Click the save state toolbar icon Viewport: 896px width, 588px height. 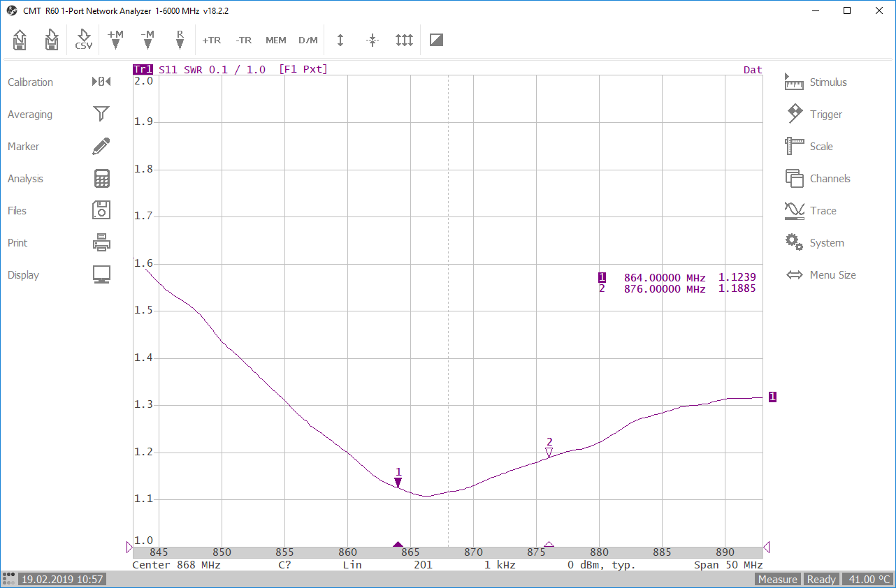coord(52,40)
